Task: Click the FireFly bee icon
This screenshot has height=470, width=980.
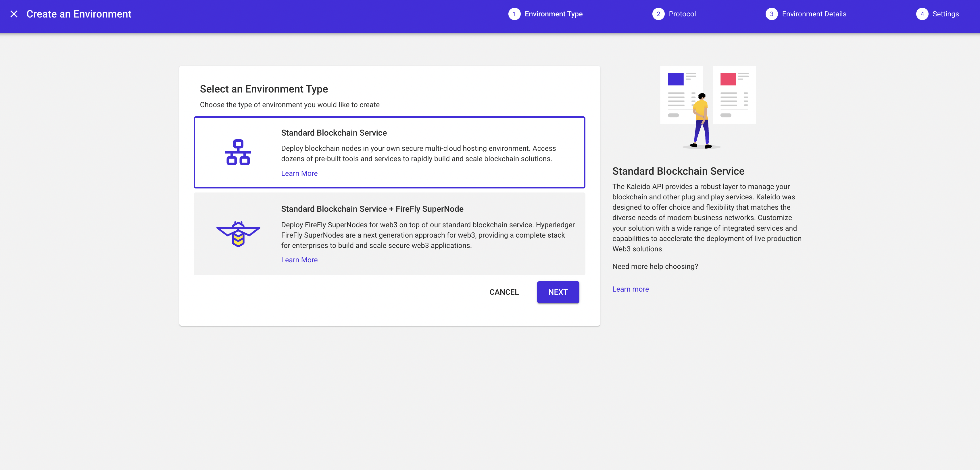Action: (x=238, y=234)
